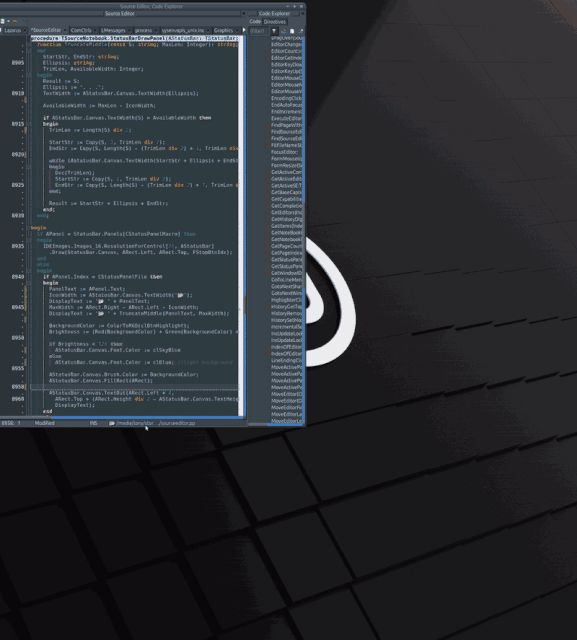Select GetActiveSE entry in Code Explorer

pyautogui.click(x=287, y=186)
